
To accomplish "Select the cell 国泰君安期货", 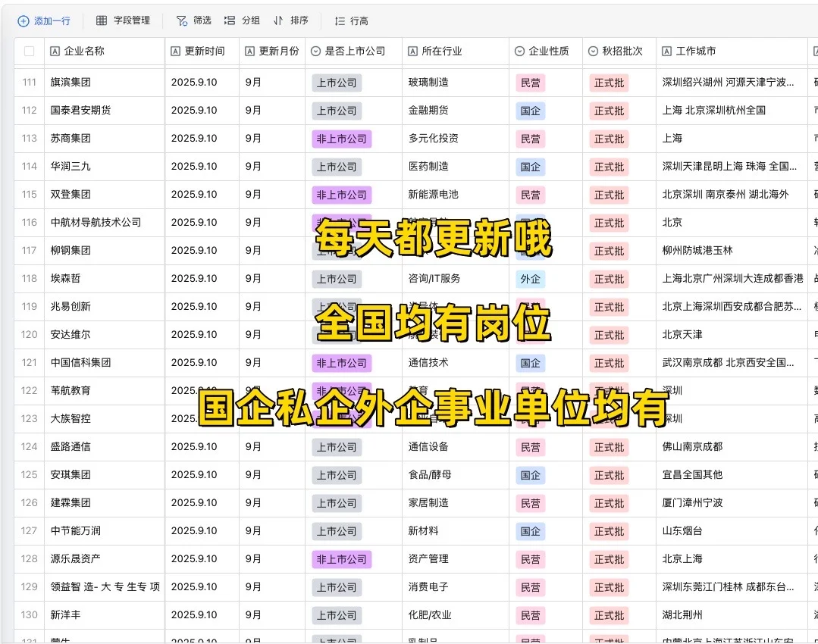I will [x=105, y=111].
